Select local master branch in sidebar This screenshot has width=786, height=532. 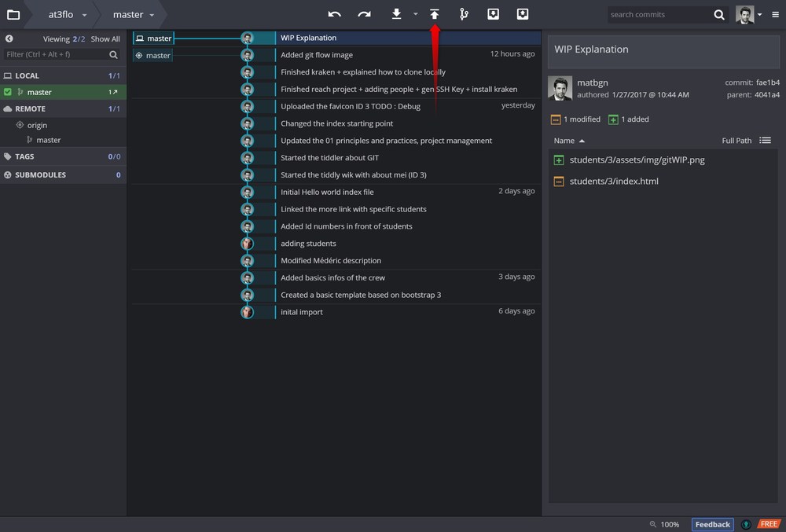pos(63,92)
